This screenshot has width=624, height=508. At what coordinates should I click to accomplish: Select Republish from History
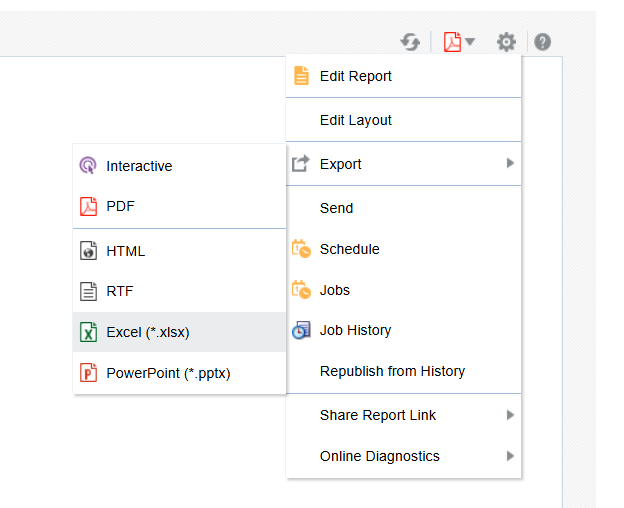pos(404,371)
